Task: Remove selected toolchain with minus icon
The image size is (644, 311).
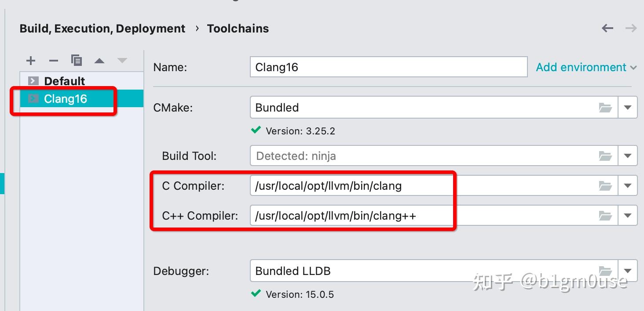Action: pyautogui.click(x=54, y=61)
